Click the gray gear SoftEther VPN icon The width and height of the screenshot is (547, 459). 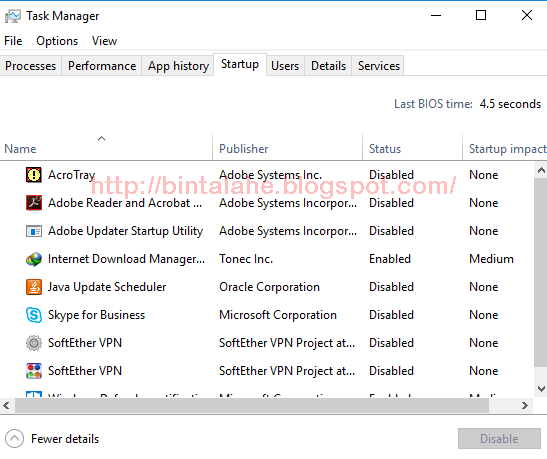pos(34,343)
